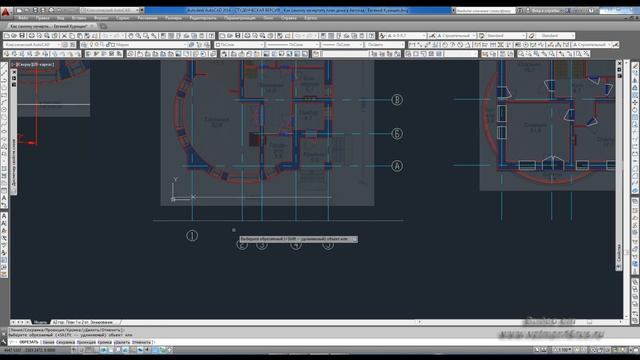Open the Размеры menu

coord(174,18)
